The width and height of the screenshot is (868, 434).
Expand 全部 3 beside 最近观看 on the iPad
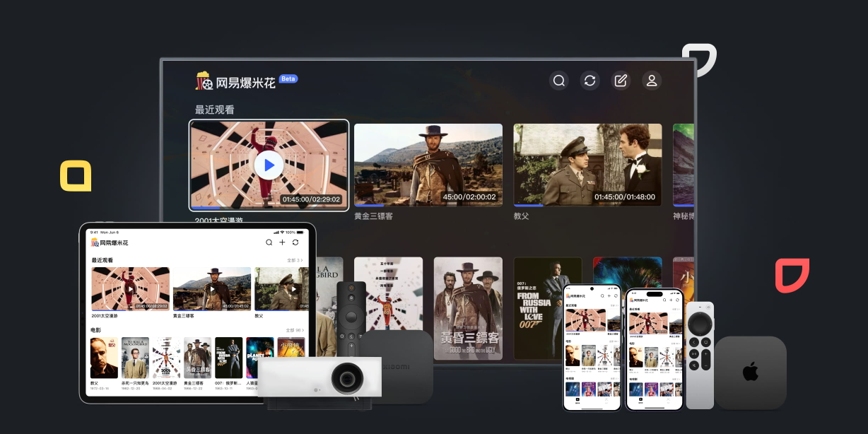[295, 261]
